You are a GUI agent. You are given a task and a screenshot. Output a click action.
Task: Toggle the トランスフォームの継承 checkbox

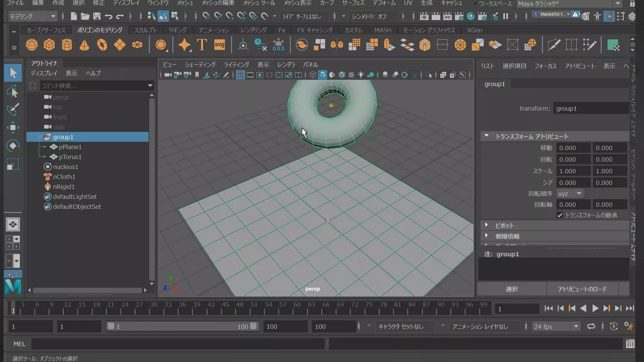[560, 215]
